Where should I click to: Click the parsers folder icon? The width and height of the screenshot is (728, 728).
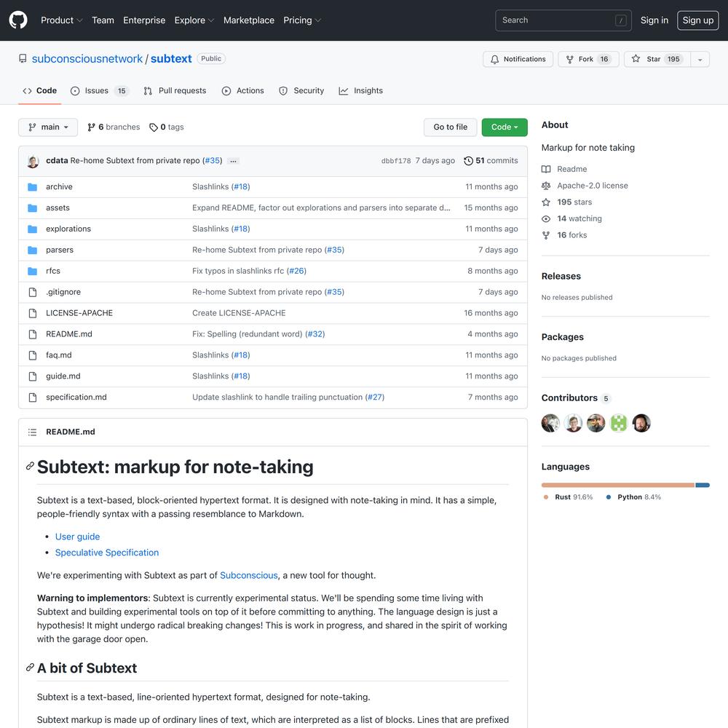point(33,250)
